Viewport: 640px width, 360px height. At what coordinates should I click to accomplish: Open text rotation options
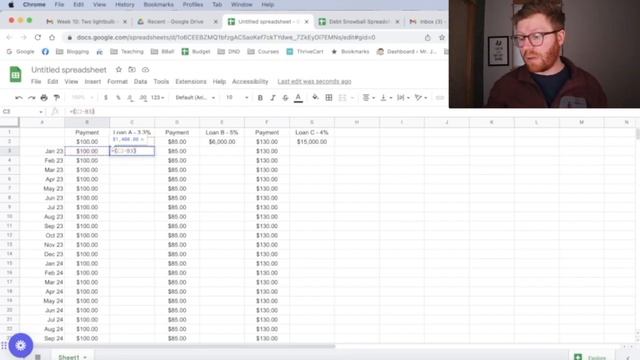[x=420, y=98]
